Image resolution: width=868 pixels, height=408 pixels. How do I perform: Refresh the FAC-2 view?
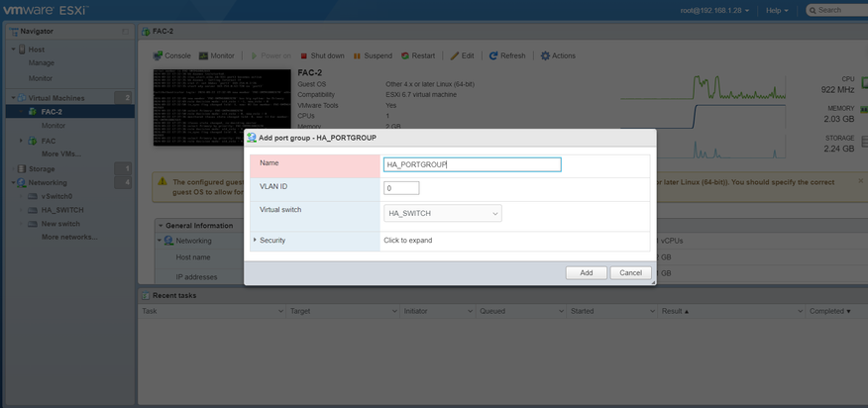[x=507, y=55]
